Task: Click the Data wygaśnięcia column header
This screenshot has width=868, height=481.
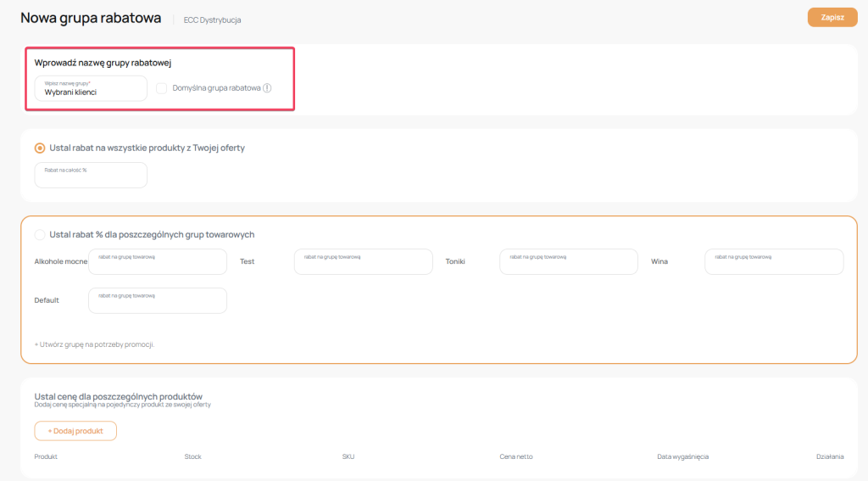Action: 682,456
